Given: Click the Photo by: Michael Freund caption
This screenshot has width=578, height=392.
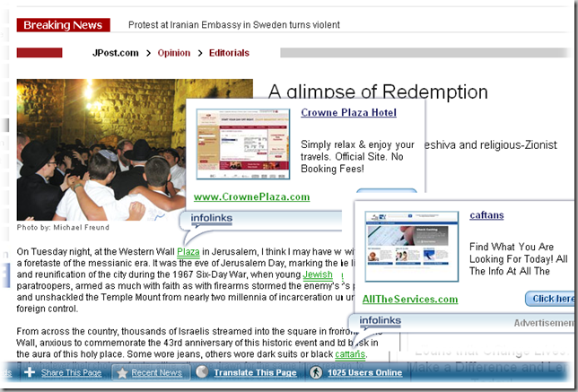Looking at the screenshot, I should click(x=63, y=227).
